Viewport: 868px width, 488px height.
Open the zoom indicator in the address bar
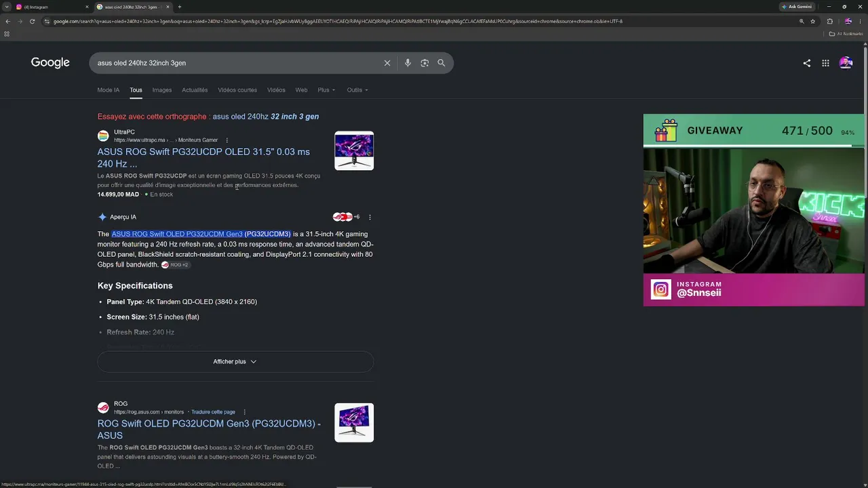click(802, 21)
